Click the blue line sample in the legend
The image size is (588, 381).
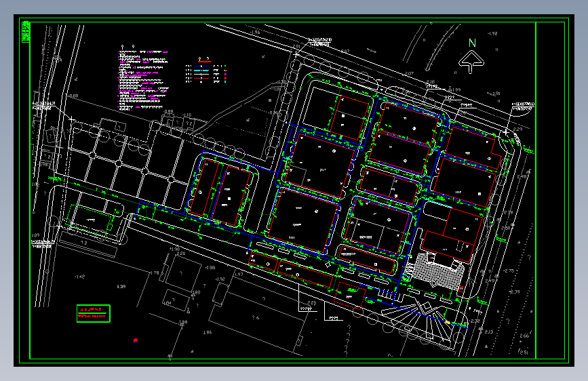coord(201,66)
